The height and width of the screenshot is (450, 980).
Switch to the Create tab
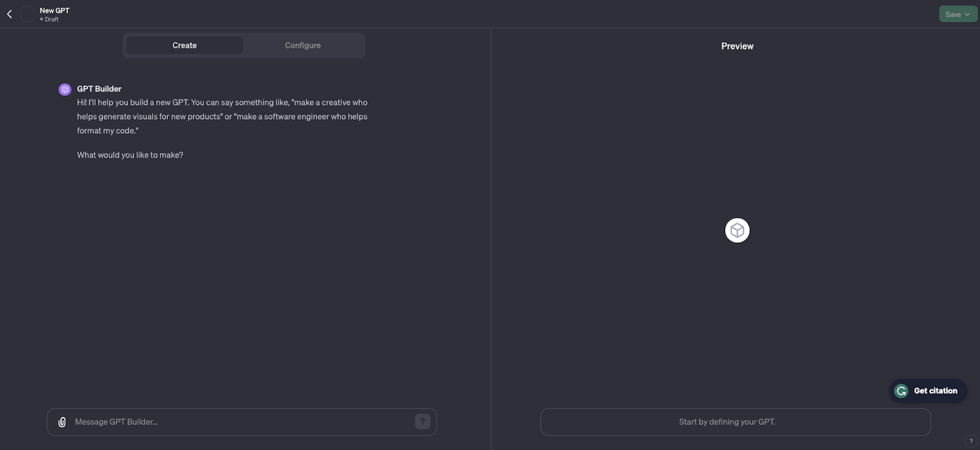[184, 45]
